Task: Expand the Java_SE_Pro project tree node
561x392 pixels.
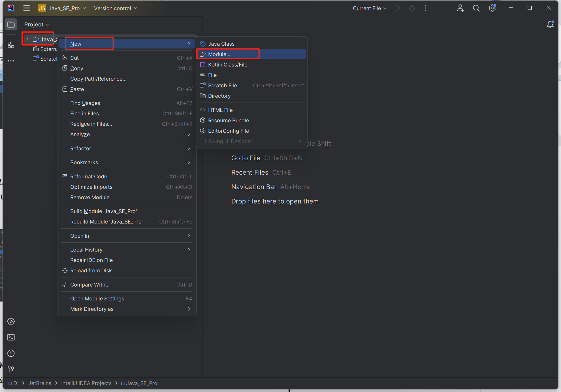Action: click(x=27, y=40)
